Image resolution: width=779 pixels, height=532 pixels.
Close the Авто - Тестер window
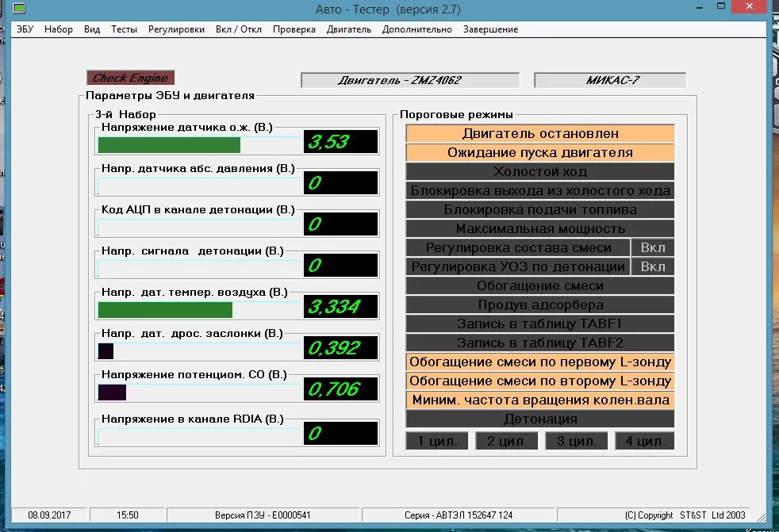point(750,6)
